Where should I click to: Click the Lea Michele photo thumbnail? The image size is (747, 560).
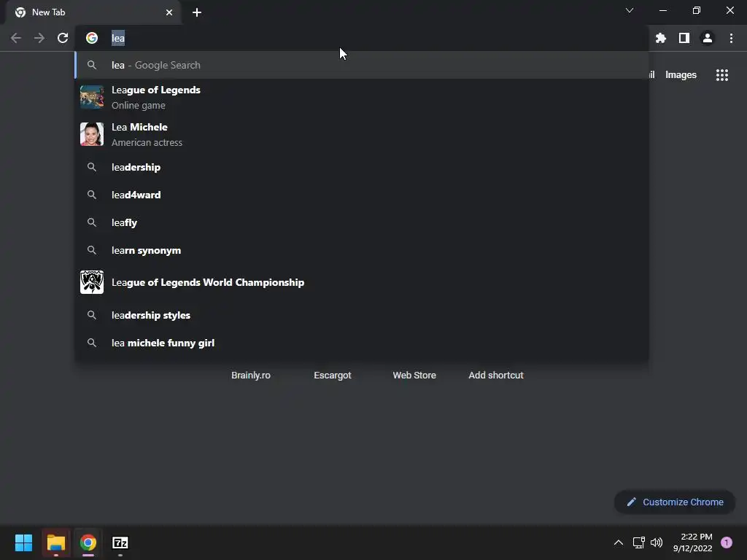pyautogui.click(x=92, y=134)
